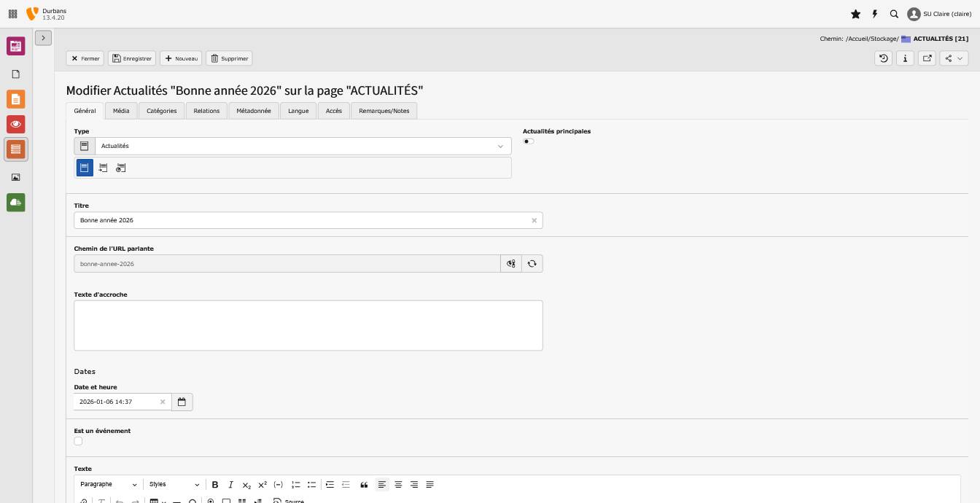The height and width of the screenshot is (503, 980).
Task: Click the Enregistrer button
Action: pos(132,58)
